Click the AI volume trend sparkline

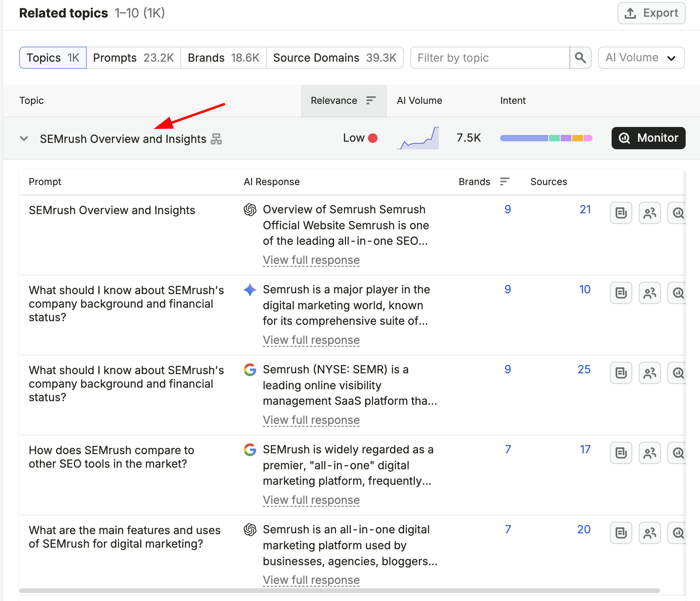(x=418, y=138)
